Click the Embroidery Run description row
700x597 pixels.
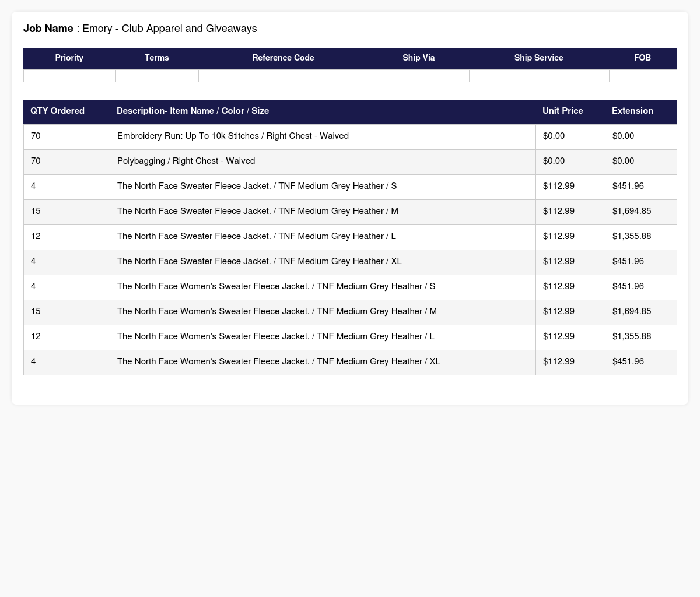[x=233, y=136]
